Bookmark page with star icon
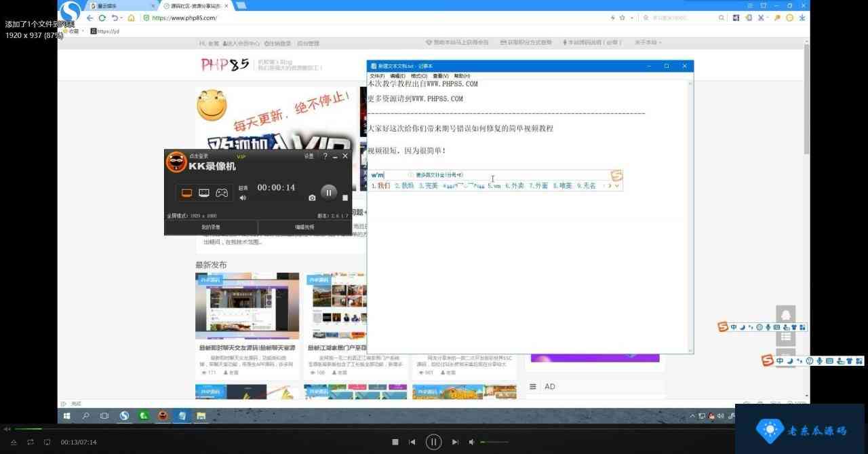 pos(622,18)
